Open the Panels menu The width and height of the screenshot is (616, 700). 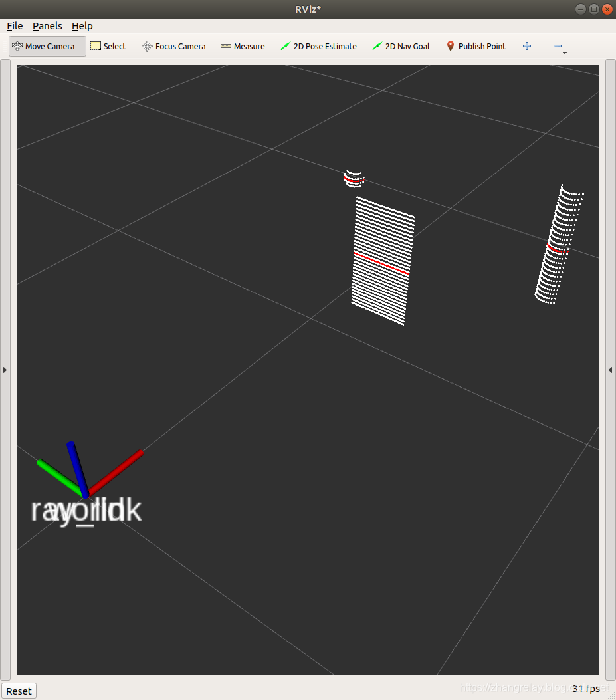[47, 26]
